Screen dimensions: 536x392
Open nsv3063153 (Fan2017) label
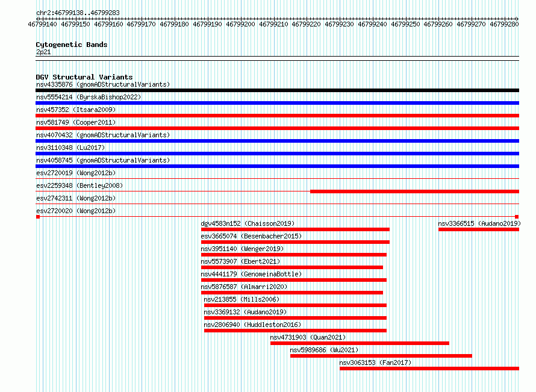[x=375, y=362]
